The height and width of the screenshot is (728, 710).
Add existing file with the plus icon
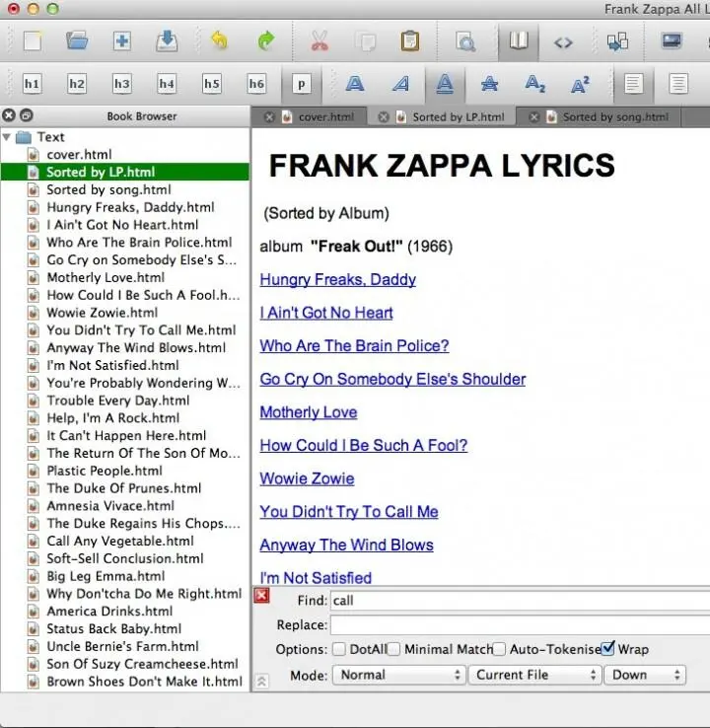click(122, 40)
